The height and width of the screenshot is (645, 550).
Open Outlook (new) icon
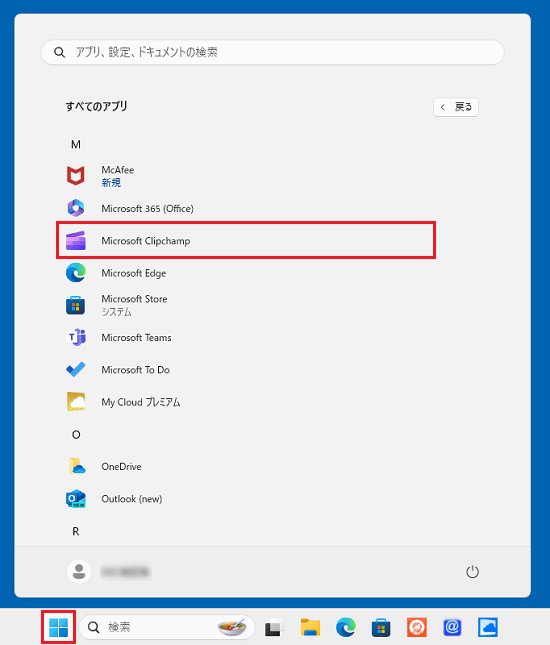[x=76, y=499]
